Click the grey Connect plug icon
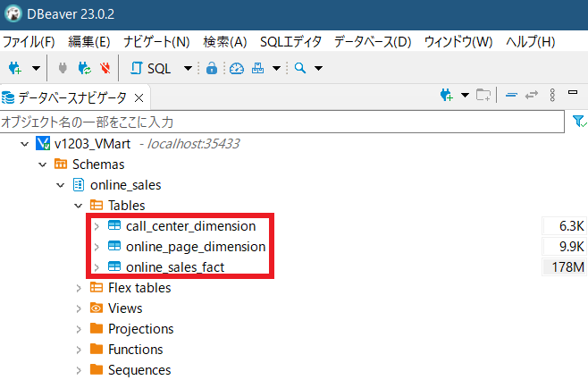 coord(63,68)
